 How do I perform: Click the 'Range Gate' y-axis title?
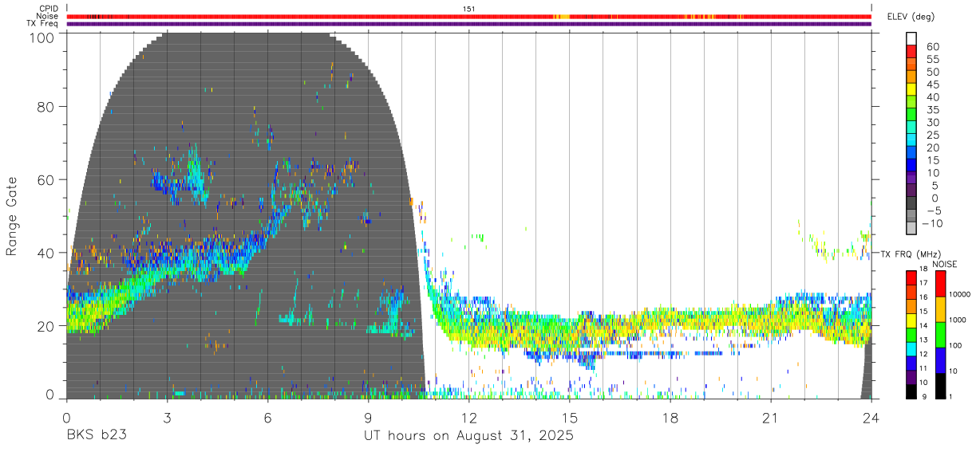(12, 216)
